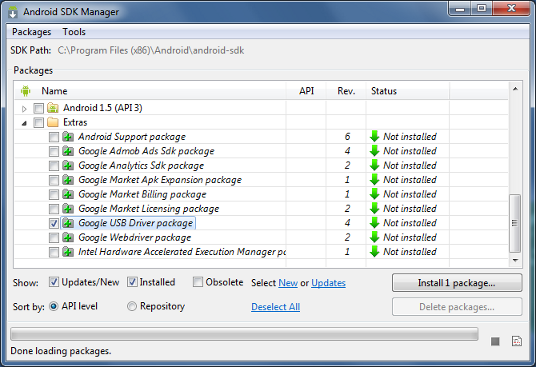Viewport: 536px width, 367px height.
Task: Click the Install 1 package button
Action: pos(457,283)
